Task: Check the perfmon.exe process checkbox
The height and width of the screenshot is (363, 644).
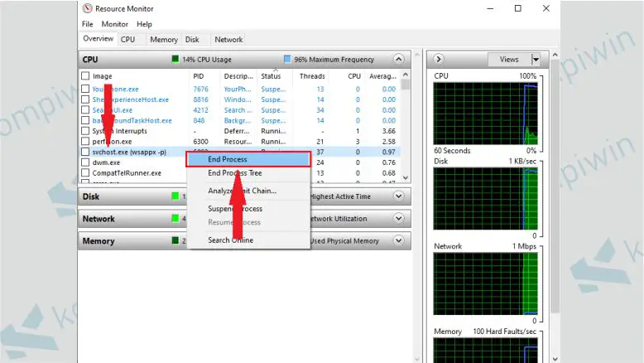Action: 85,142
